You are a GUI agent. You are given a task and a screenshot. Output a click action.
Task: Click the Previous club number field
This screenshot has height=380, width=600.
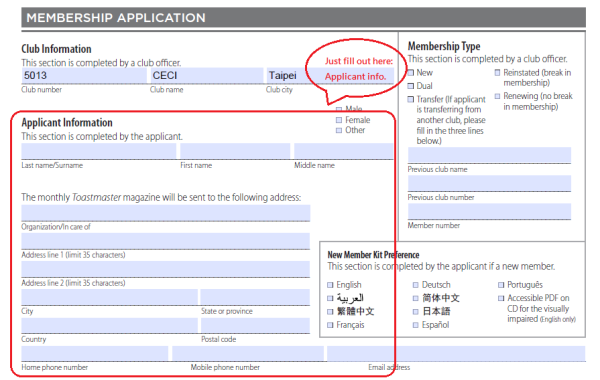(x=489, y=183)
